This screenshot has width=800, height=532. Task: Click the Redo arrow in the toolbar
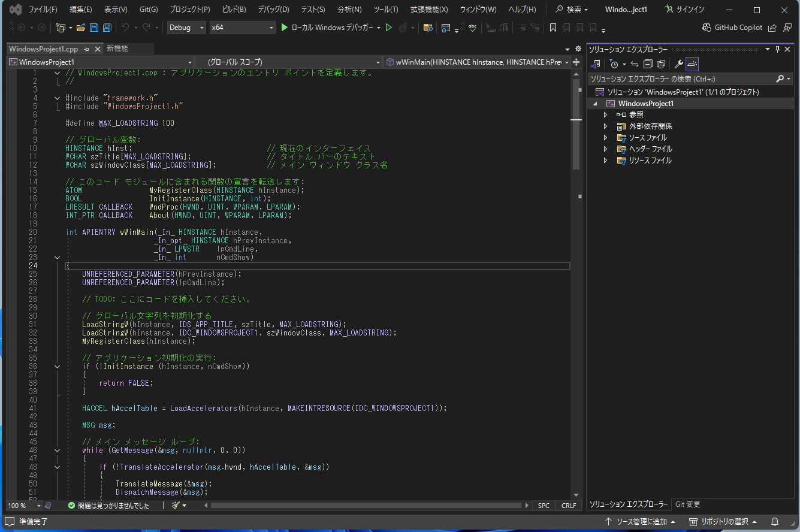[146, 28]
